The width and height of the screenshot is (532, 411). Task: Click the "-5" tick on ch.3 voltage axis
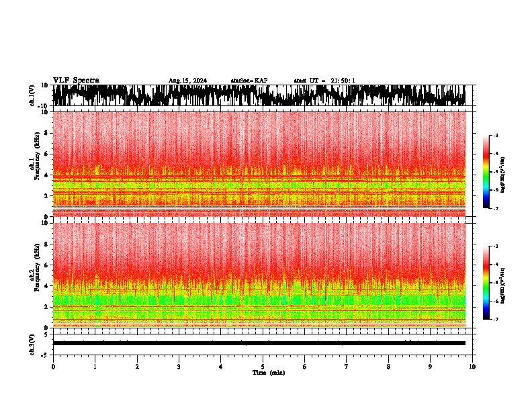click(x=46, y=355)
